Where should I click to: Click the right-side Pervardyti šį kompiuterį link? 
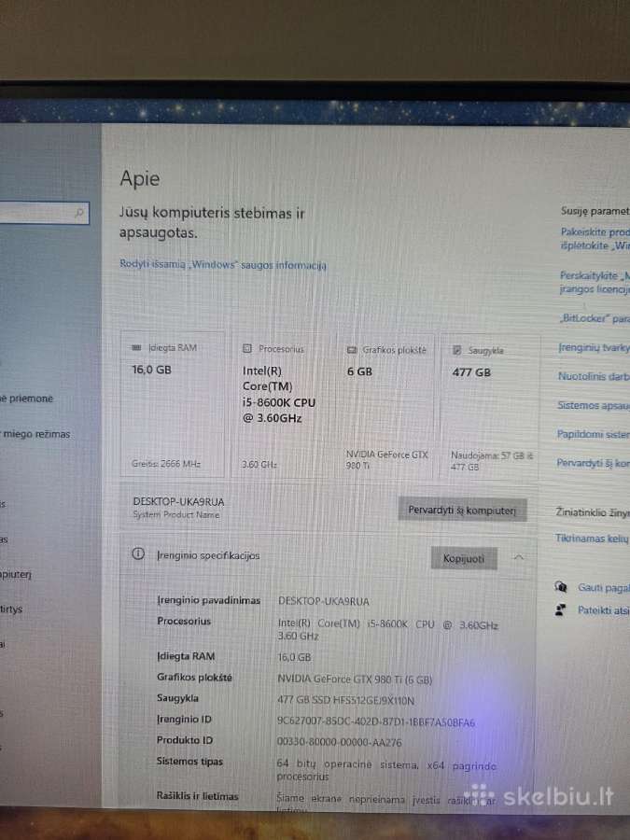tap(593, 463)
